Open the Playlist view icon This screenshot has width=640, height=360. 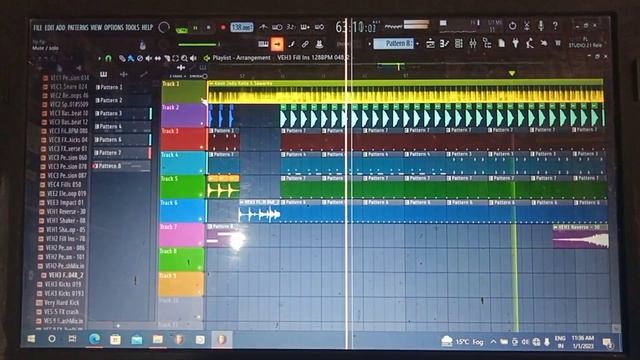[x=430, y=43]
